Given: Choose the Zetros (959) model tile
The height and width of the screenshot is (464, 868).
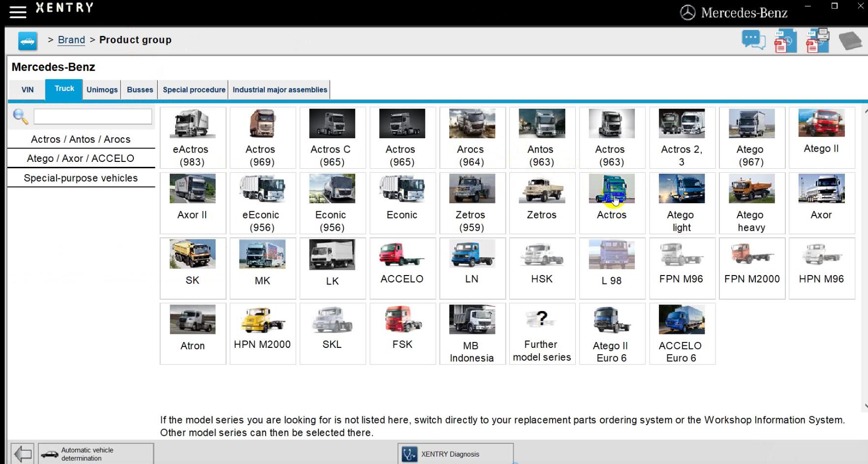Looking at the screenshot, I should point(472,203).
